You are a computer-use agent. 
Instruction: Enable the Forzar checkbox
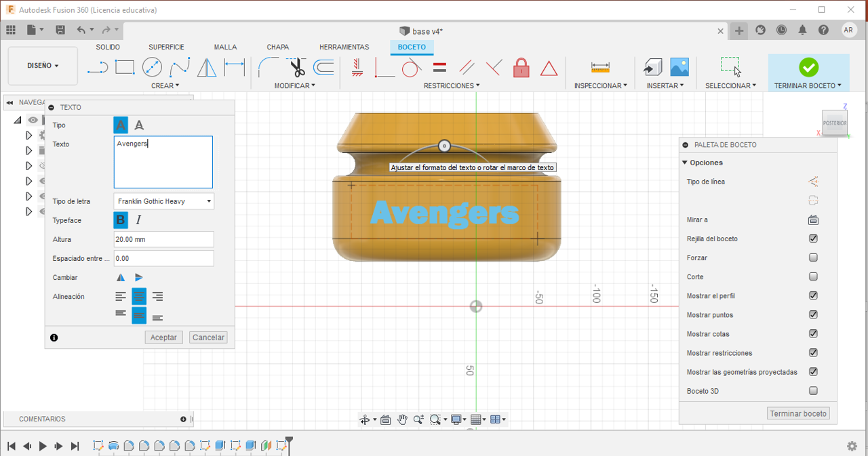tap(813, 257)
